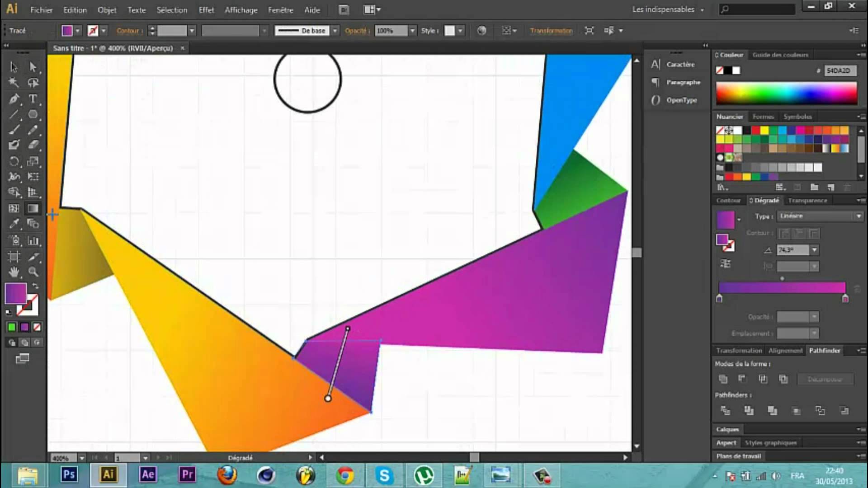868x488 pixels.
Task: Toggle the Symboles panel view
Action: [x=797, y=116]
